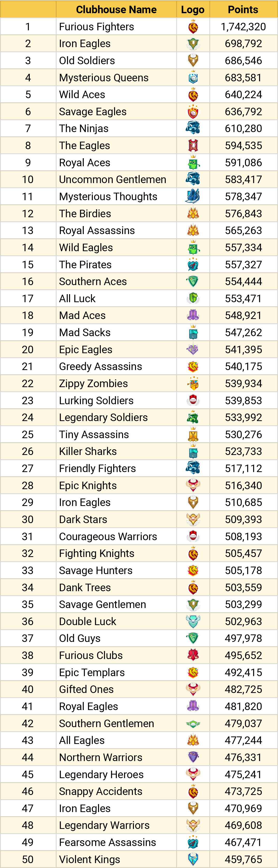Click the Zippy Zombies logo
The height and width of the screenshot is (868, 278).
click(193, 383)
